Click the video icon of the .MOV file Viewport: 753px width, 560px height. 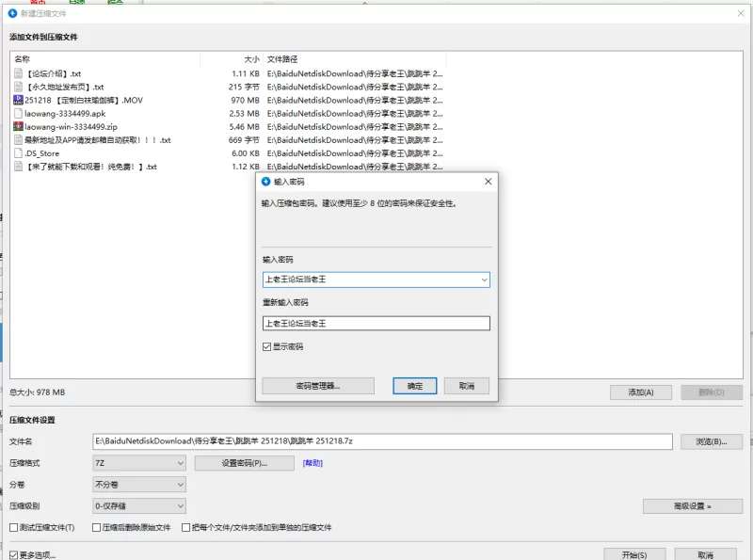click(x=18, y=100)
